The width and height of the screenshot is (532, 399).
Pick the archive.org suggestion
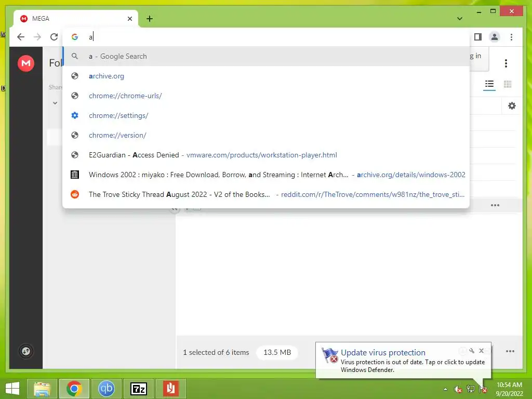(266, 76)
